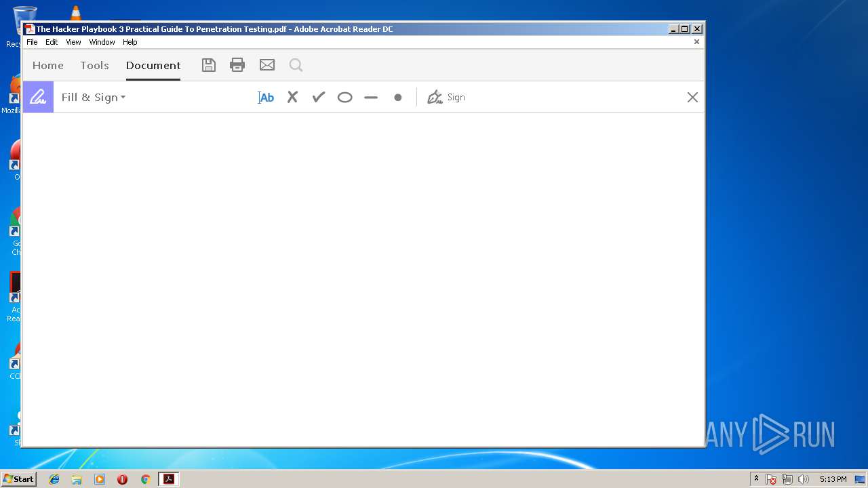Click the Action Center flag tray icon
The height and width of the screenshot is (488, 868).
click(x=771, y=479)
